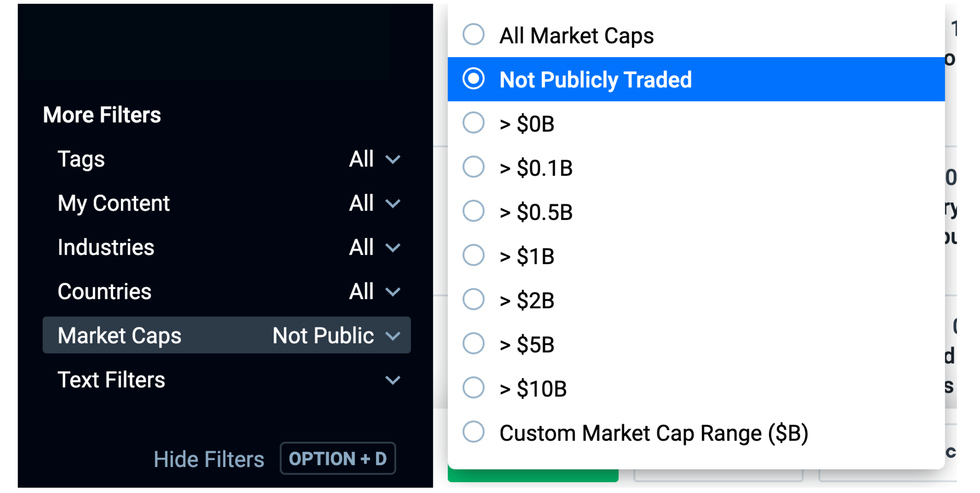This screenshot has width=980, height=493.
Task: Select the > $10B market cap option
Action: pyautogui.click(x=473, y=388)
